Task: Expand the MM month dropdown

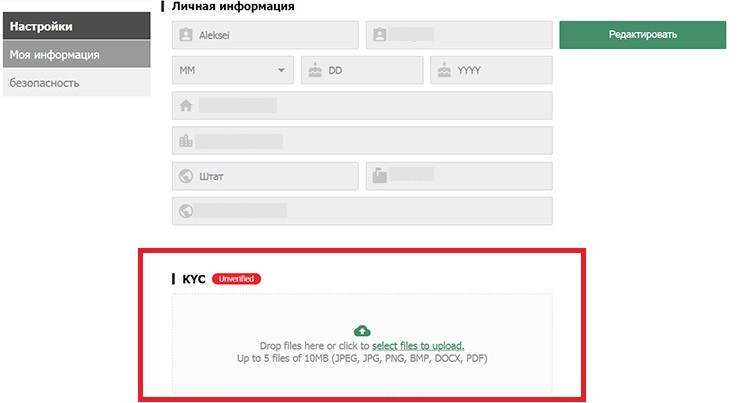Action: click(x=233, y=70)
